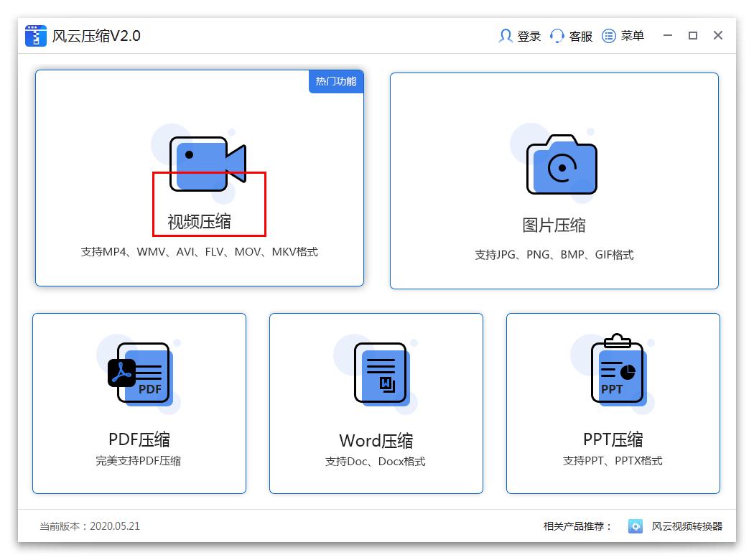Viewport: 754px width, 560px height.
Task: Click the PDF document icon
Action: point(139,373)
